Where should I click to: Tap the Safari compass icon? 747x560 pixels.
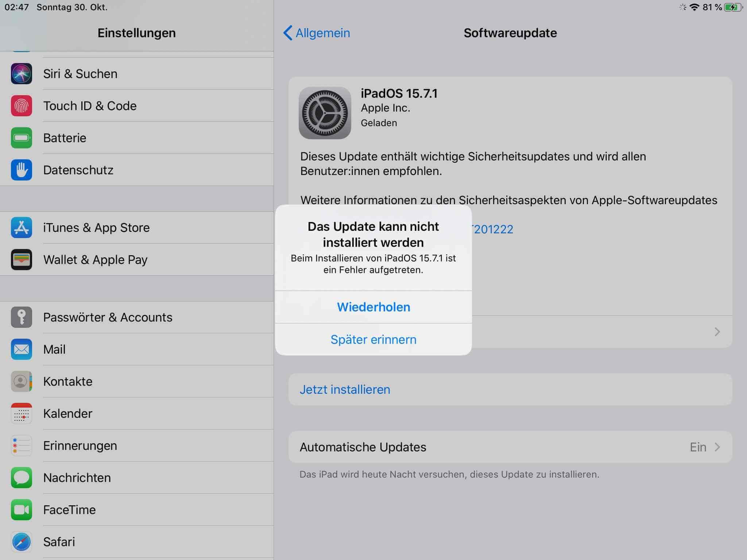tap(22, 542)
